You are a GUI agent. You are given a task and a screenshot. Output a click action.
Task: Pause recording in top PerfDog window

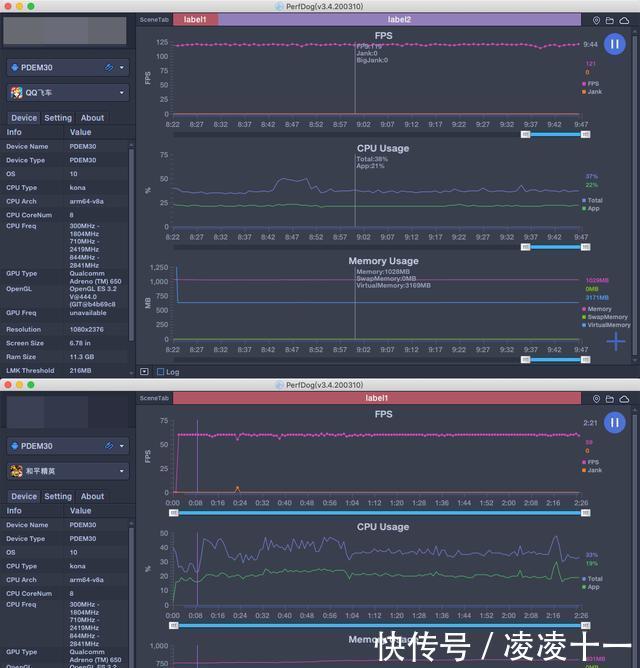click(x=614, y=44)
